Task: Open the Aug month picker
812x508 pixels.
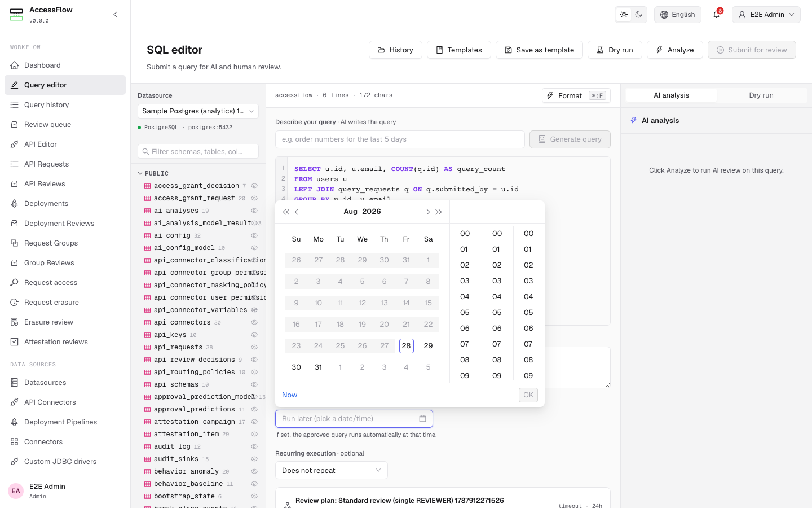Action: pos(351,212)
